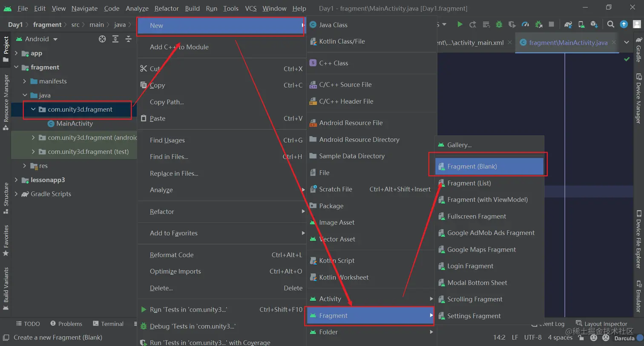This screenshot has width=644, height=346.
Task: Open the Gradle tool window tab
Action: [638, 49]
